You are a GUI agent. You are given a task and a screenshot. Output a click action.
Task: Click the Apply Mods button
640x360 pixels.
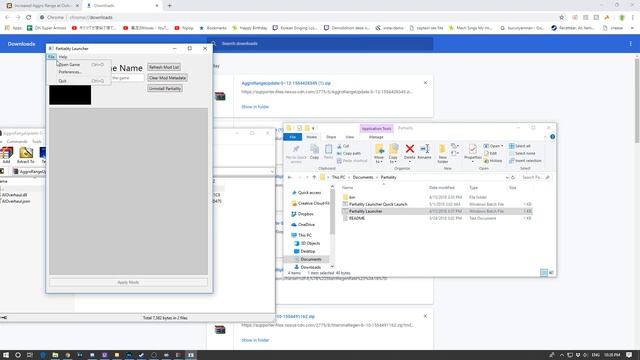(x=129, y=282)
